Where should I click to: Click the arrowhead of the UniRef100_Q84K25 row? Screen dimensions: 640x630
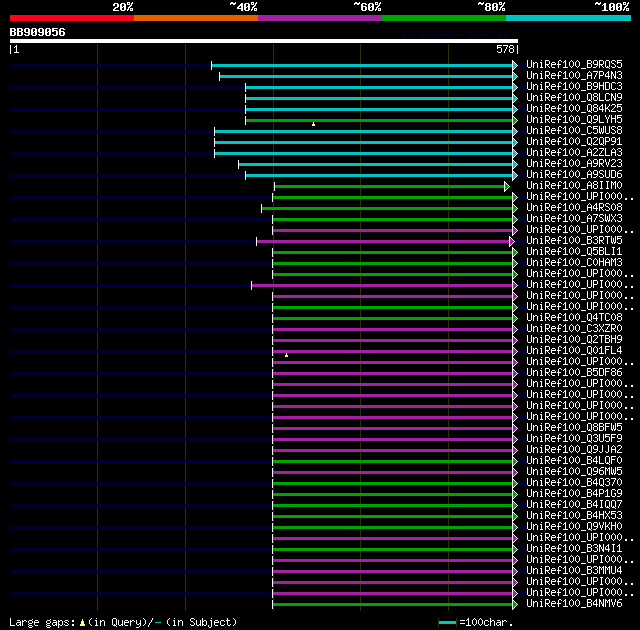tap(515, 109)
